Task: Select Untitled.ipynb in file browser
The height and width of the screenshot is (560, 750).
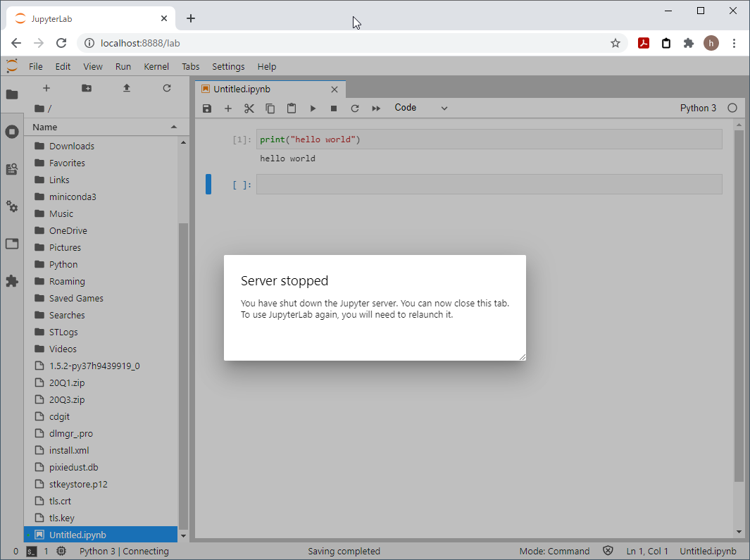Action: tap(101, 535)
